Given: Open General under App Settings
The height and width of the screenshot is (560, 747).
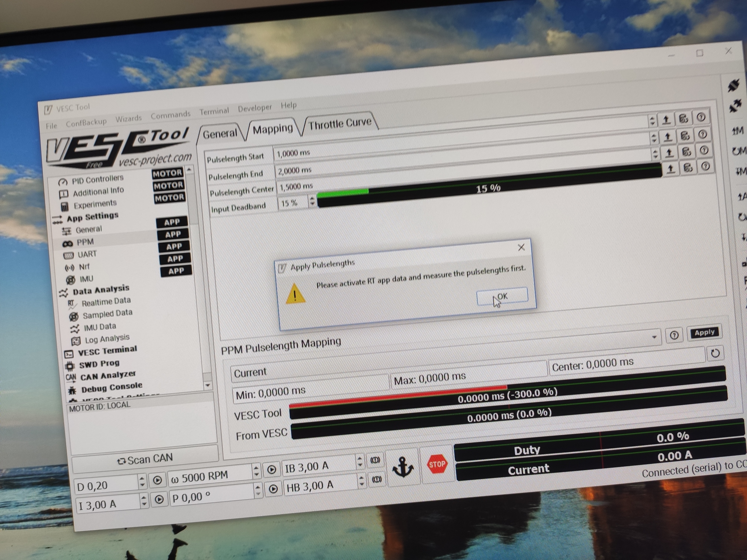Looking at the screenshot, I should pyautogui.click(x=89, y=230).
